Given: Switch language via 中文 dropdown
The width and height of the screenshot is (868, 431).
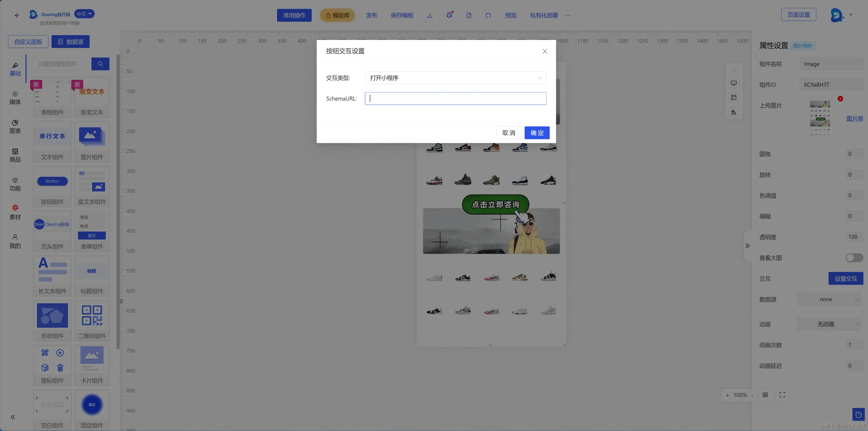Looking at the screenshot, I should click(x=84, y=14).
